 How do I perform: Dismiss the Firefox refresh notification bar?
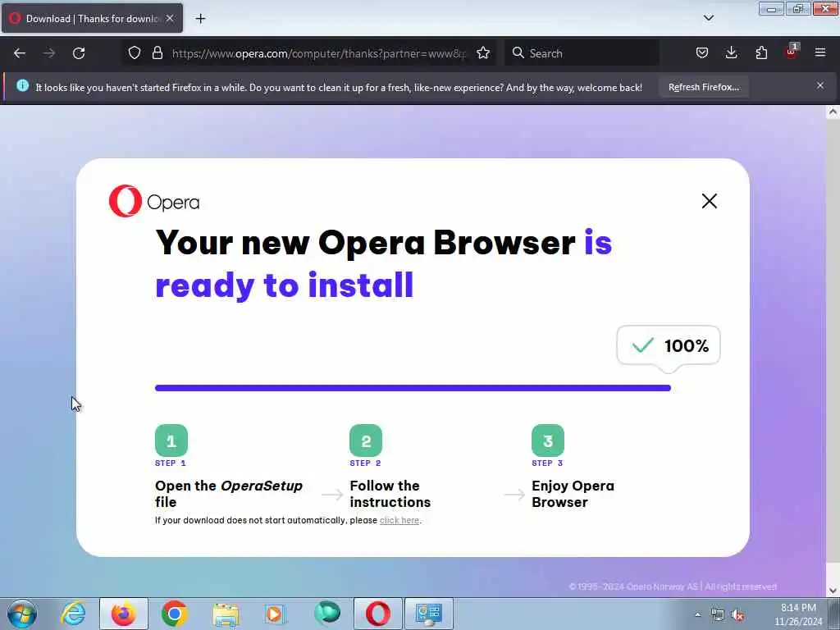click(x=820, y=85)
